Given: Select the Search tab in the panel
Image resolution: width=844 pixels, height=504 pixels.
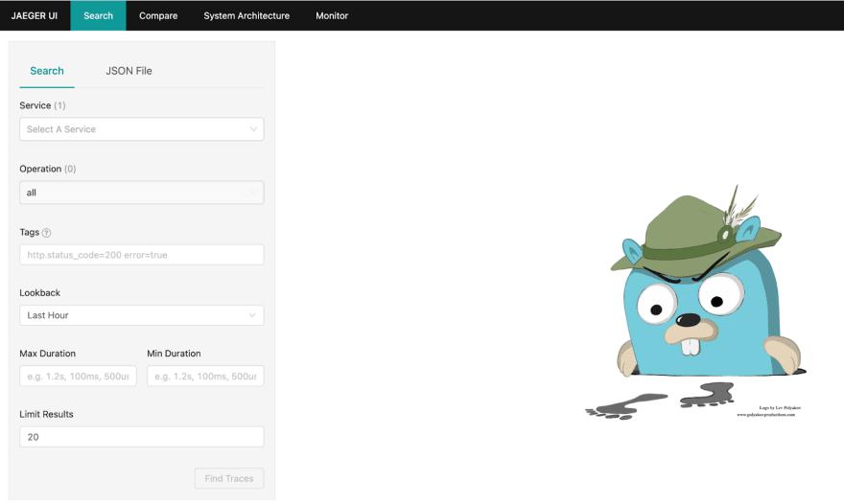Looking at the screenshot, I should click(x=47, y=71).
